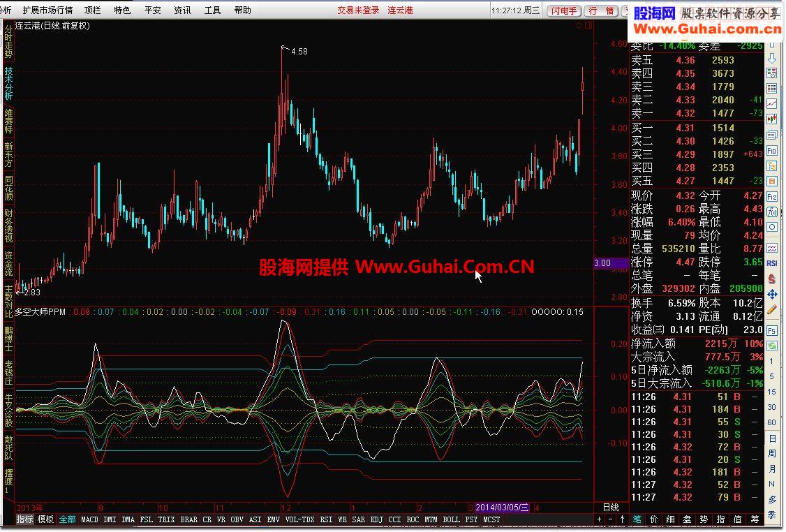Select the pencil drawing tool icon
The image size is (786, 532).
772,311
